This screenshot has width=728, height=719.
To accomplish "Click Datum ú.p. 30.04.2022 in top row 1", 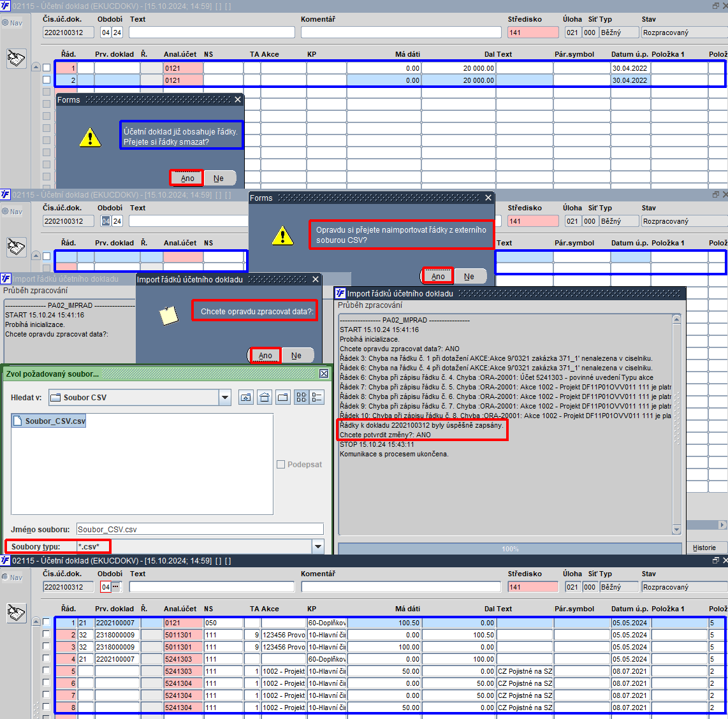I will point(630,68).
